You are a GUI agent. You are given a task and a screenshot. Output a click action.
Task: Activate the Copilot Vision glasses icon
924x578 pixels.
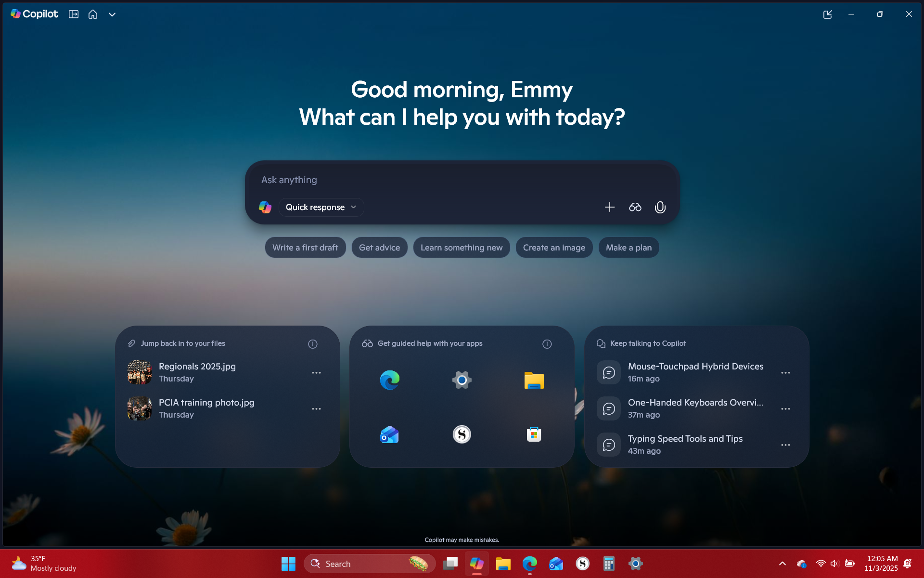(635, 207)
